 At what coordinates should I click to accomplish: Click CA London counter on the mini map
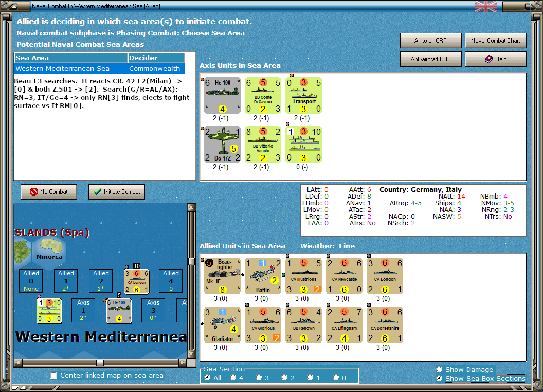click(137, 281)
